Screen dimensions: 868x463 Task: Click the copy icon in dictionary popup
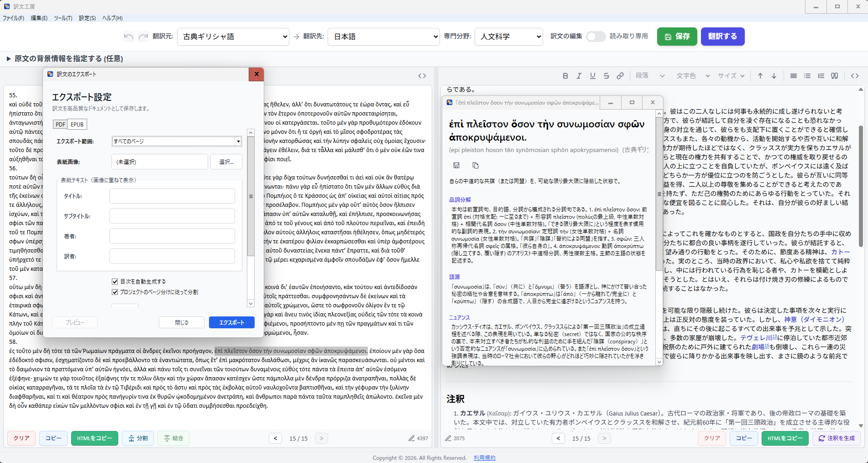tap(476, 165)
